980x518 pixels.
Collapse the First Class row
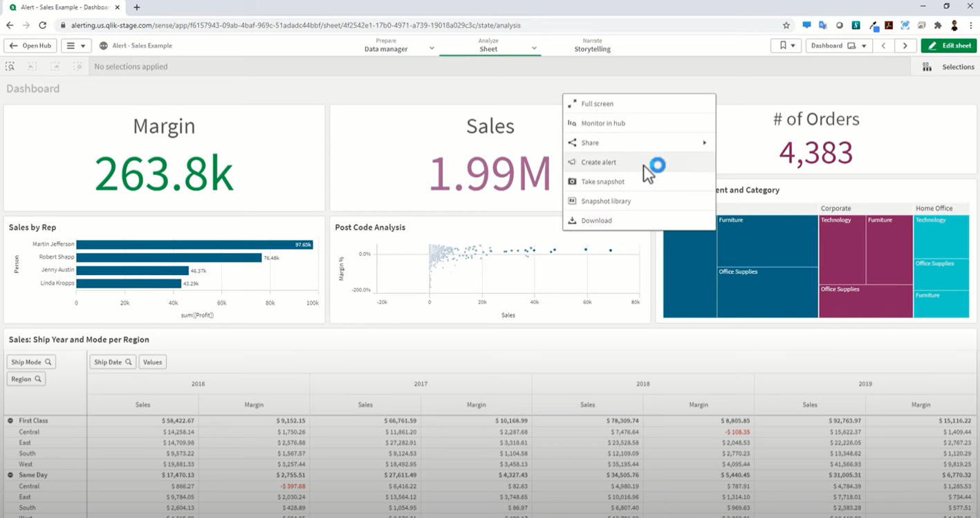pyautogui.click(x=10, y=420)
